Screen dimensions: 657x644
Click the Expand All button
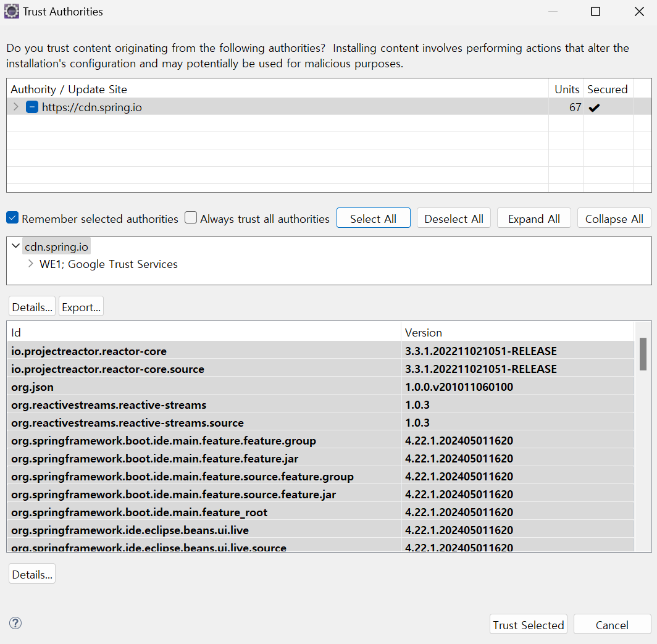[534, 219]
